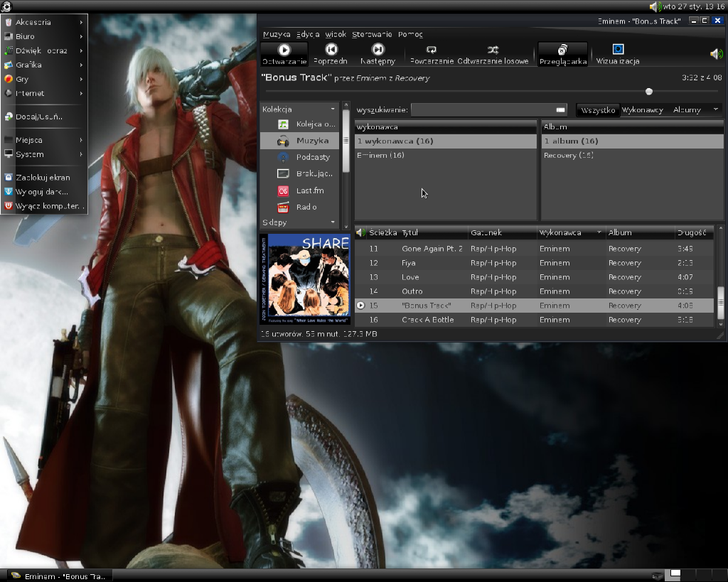This screenshot has width=728, height=582.
Task: Click the playback position slider handle
Action: point(649,92)
